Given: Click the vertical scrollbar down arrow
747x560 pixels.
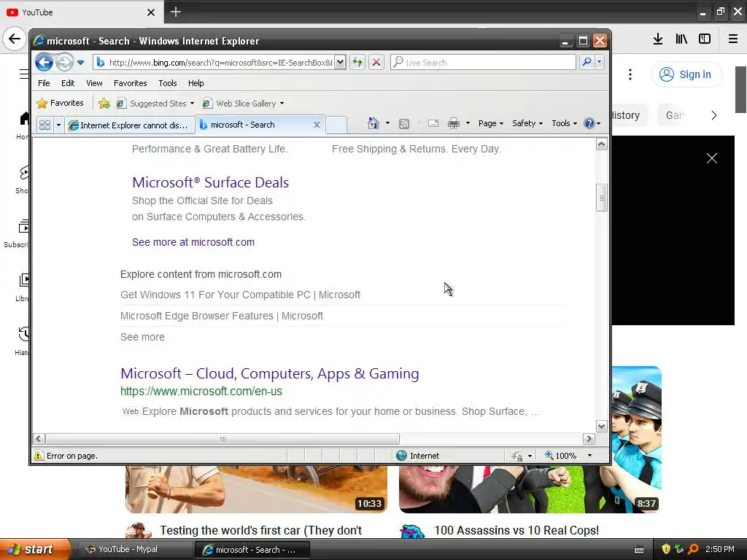Looking at the screenshot, I should tap(601, 426).
